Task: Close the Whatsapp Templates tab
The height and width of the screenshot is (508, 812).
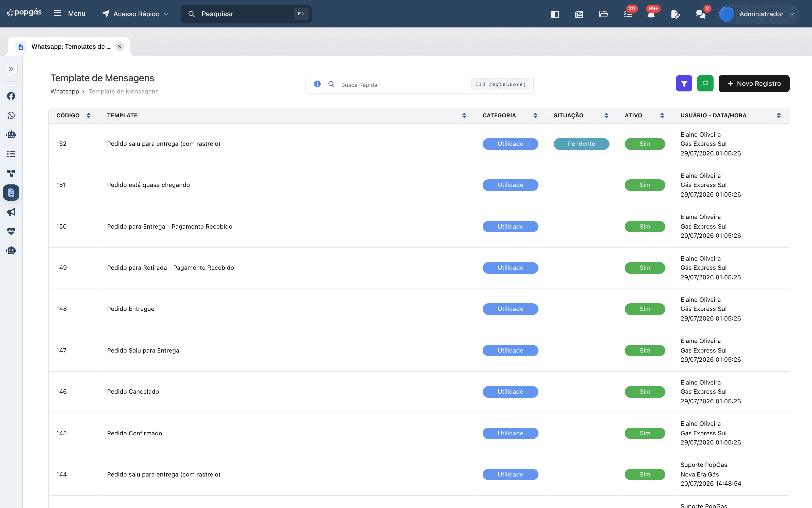Action: (x=120, y=47)
